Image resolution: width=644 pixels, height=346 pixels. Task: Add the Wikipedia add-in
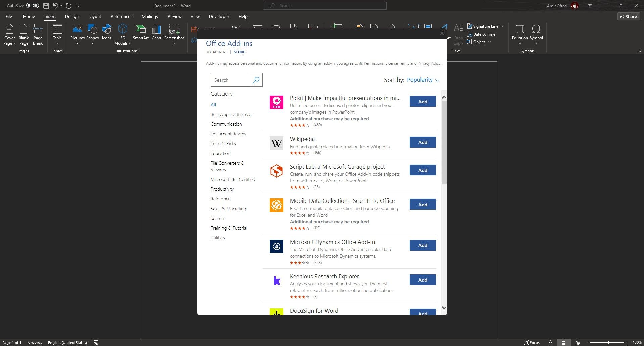tap(422, 142)
